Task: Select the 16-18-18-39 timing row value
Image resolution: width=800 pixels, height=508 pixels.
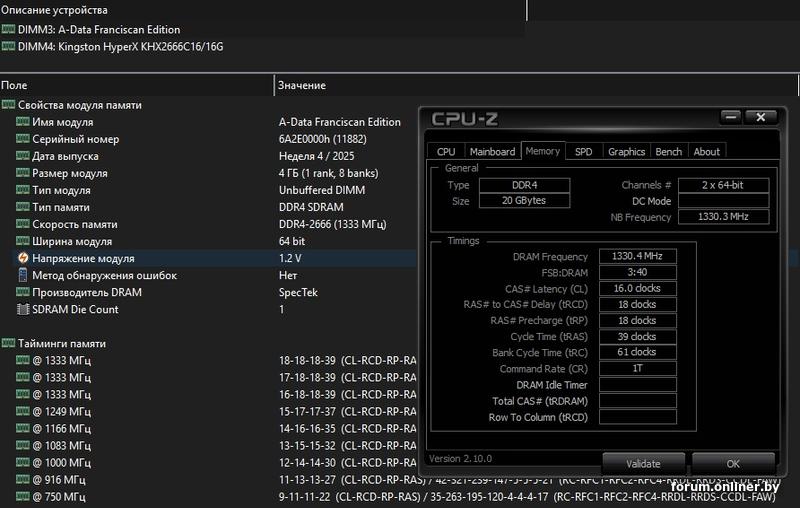Action: point(347,394)
